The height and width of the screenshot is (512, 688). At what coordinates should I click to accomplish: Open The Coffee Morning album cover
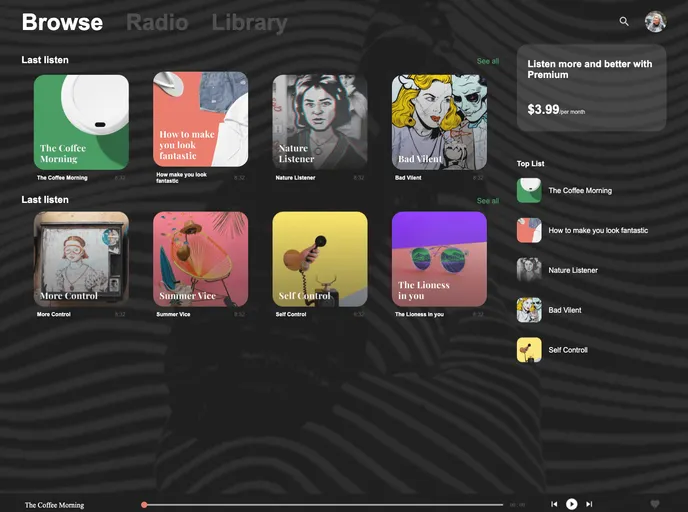pyautogui.click(x=81, y=122)
